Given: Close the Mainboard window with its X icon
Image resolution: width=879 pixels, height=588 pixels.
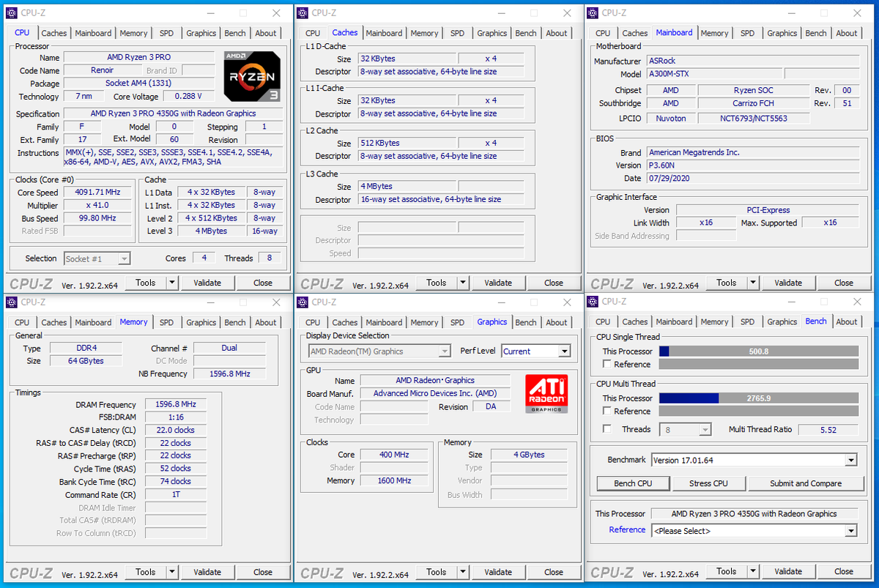Looking at the screenshot, I should tap(857, 12).
